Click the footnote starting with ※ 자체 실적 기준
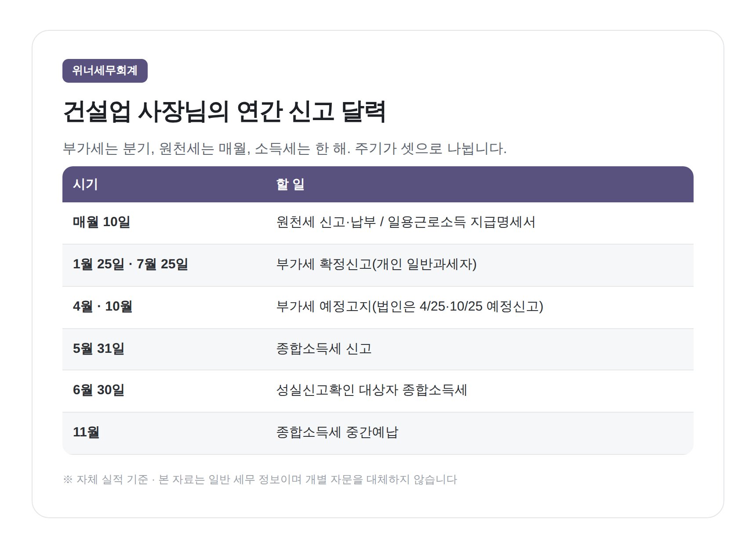The width and height of the screenshot is (756, 549). [x=260, y=479]
